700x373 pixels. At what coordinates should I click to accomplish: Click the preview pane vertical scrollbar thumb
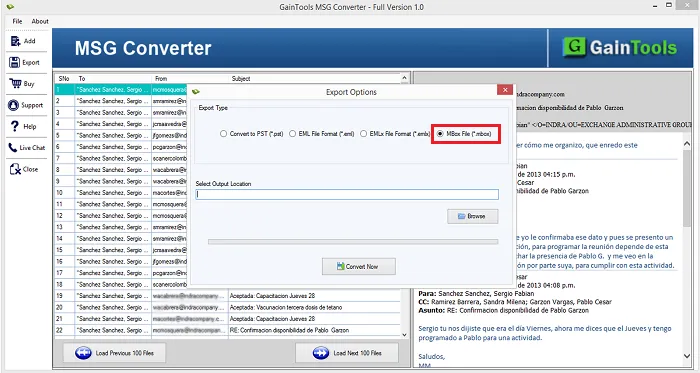click(687, 188)
